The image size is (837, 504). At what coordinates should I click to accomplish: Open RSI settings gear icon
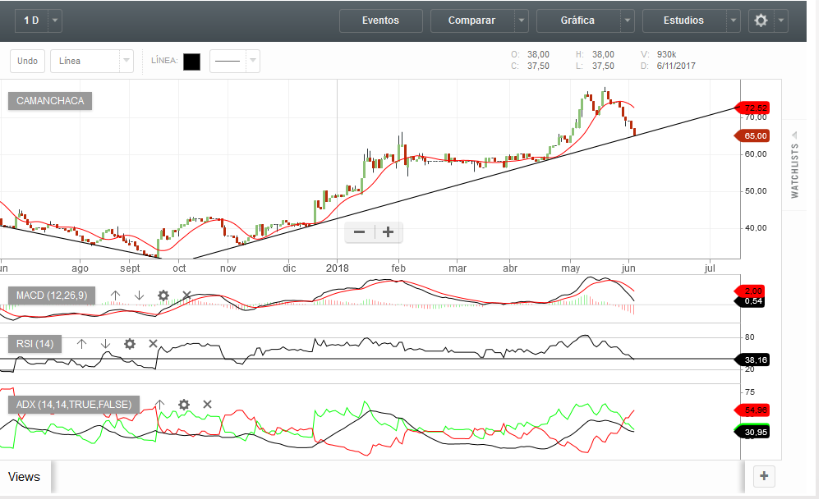(x=129, y=344)
